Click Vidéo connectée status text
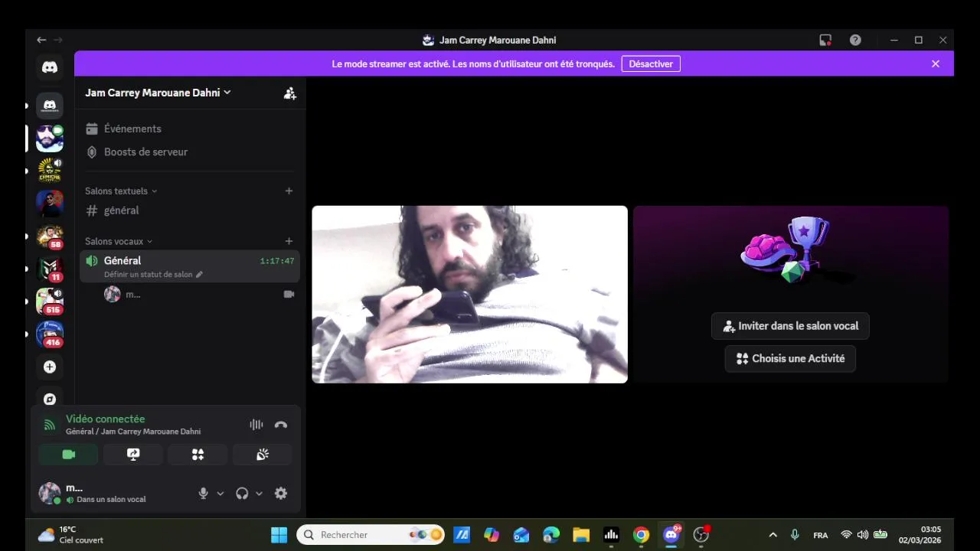Screen dimensions: 980x551 [x=105, y=419]
